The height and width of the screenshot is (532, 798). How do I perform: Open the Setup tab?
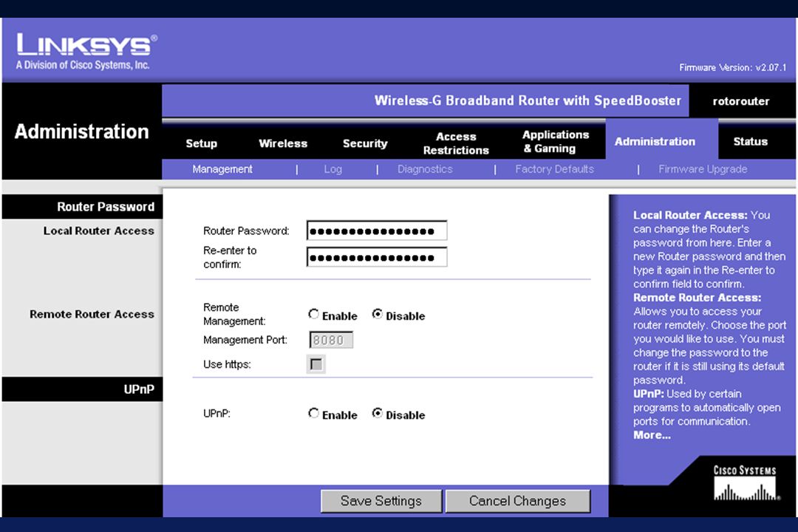201,143
